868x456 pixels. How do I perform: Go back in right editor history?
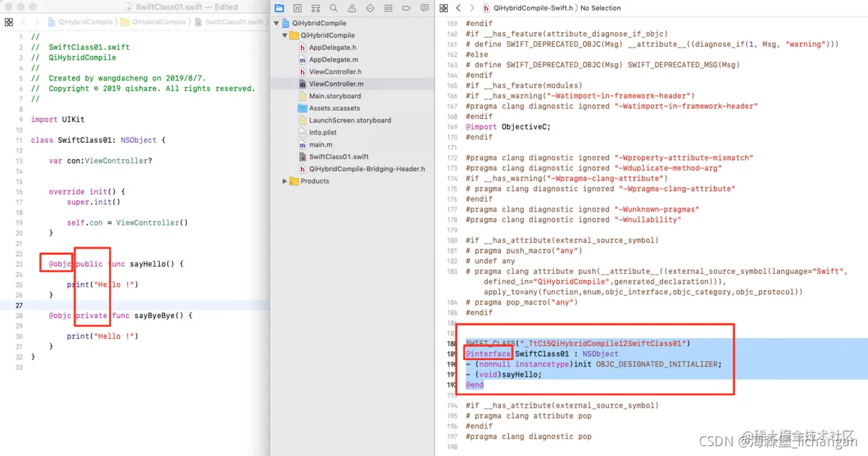pos(458,8)
